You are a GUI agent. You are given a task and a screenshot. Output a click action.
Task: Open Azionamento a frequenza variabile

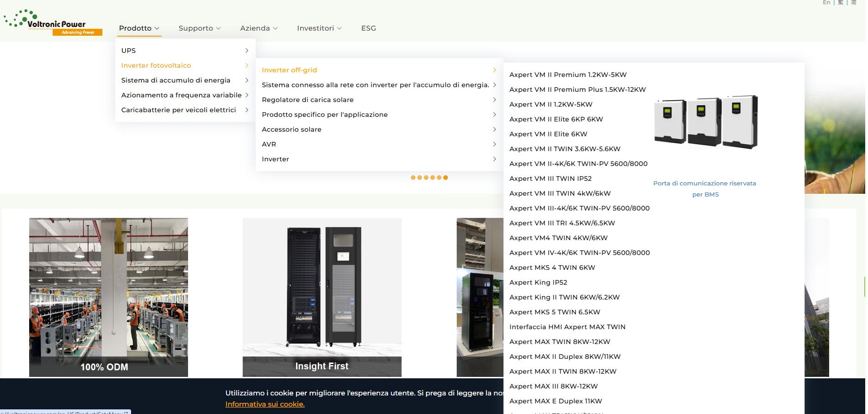[x=182, y=95]
